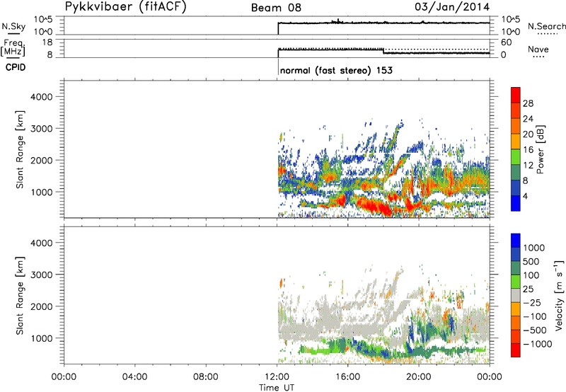The image size is (566, 392).
Task: Click the '04:00' time tick label
Action: (135, 377)
